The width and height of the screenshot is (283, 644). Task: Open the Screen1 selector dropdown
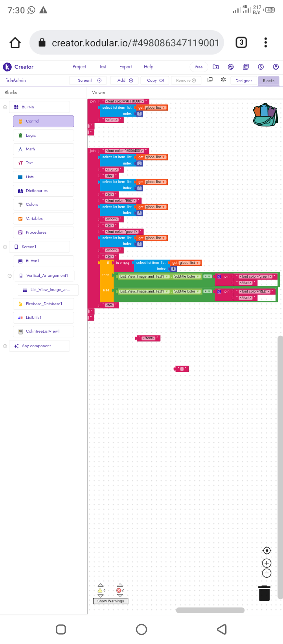point(90,80)
